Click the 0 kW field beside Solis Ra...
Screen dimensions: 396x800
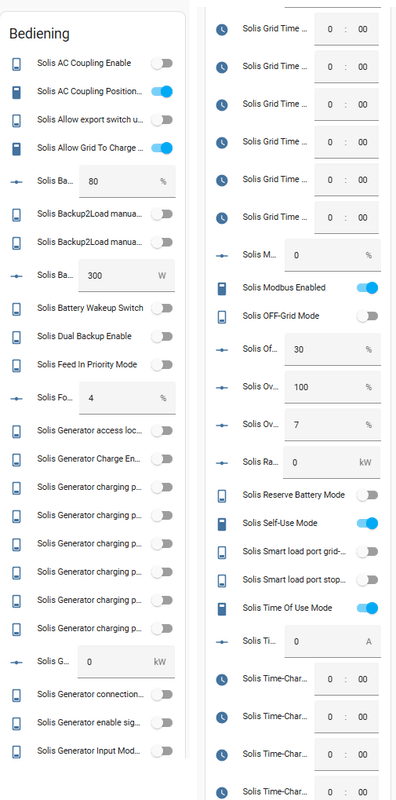pos(332,462)
